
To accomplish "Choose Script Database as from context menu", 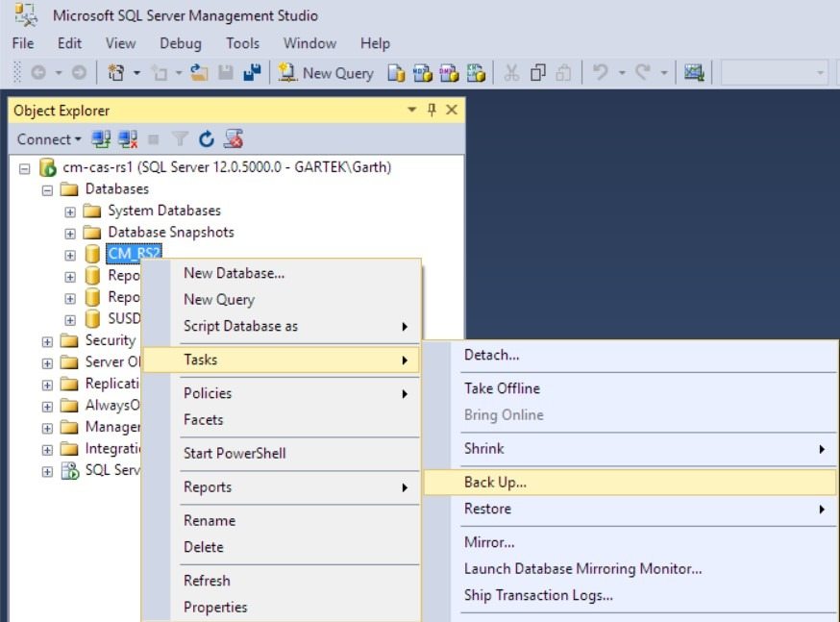I will tap(282, 326).
